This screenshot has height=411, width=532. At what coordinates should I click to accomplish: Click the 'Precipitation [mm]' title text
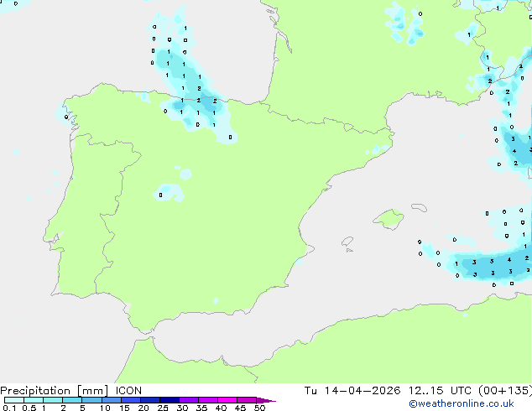pyautogui.click(x=55, y=391)
